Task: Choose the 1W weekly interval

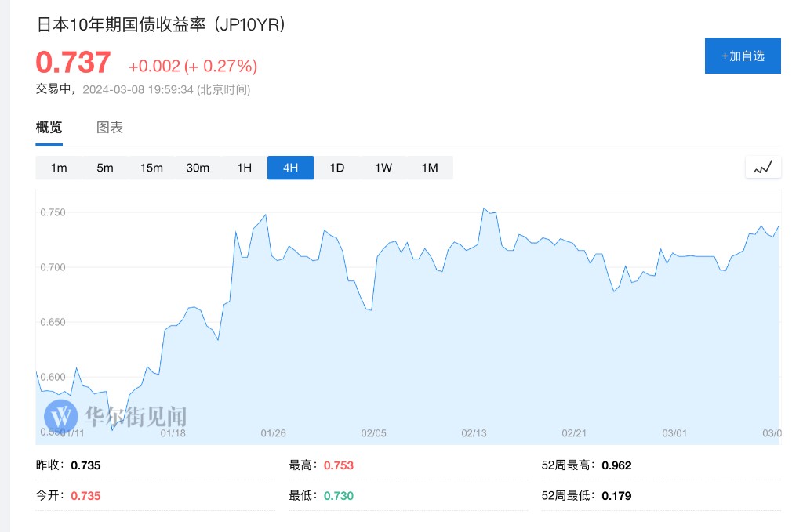Action: coord(383,168)
